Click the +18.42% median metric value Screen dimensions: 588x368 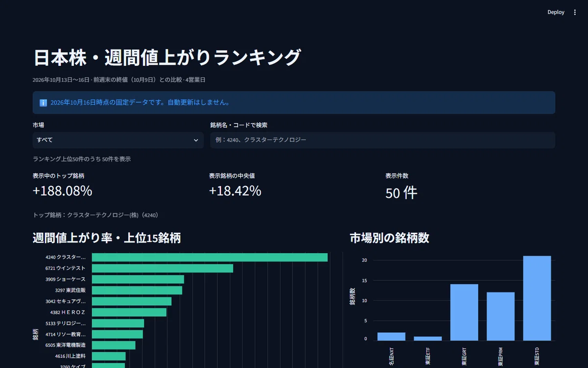pyautogui.click(x=235, y=191)
